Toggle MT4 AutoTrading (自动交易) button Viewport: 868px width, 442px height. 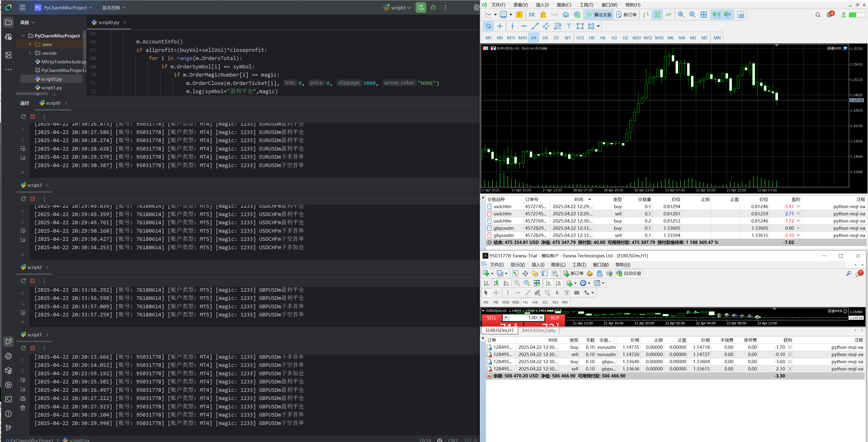(x=629, y=273)
